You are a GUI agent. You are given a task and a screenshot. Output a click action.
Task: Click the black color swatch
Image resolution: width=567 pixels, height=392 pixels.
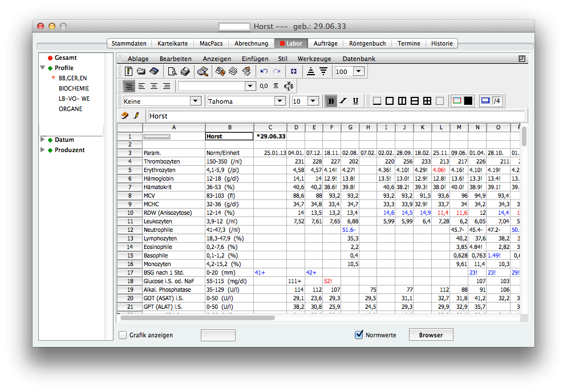point(468,101)
